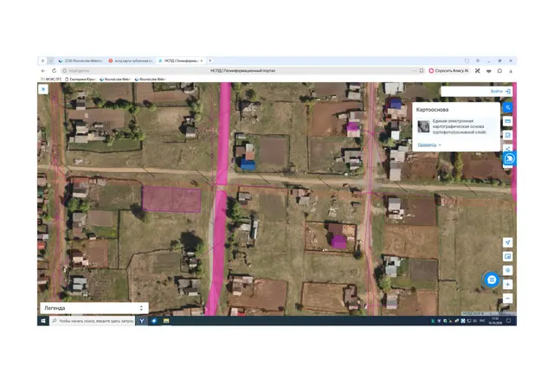Open the first Roundcube Web bookmark in bookmarks bar
Screen dimensions: 554x392
coord(115,79)
